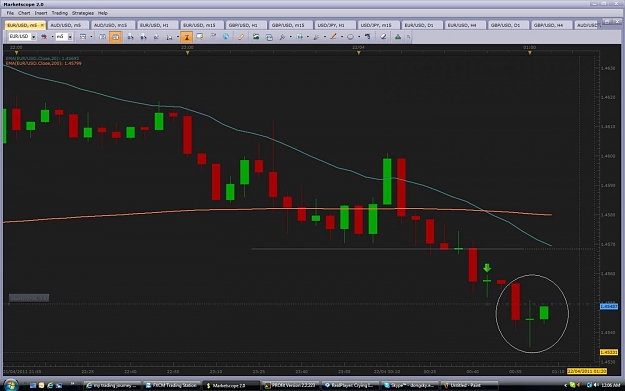Click the window icon left of the orange-highlighted one
The height and width of the screenshot is (391, 625).
coord(102,37)
